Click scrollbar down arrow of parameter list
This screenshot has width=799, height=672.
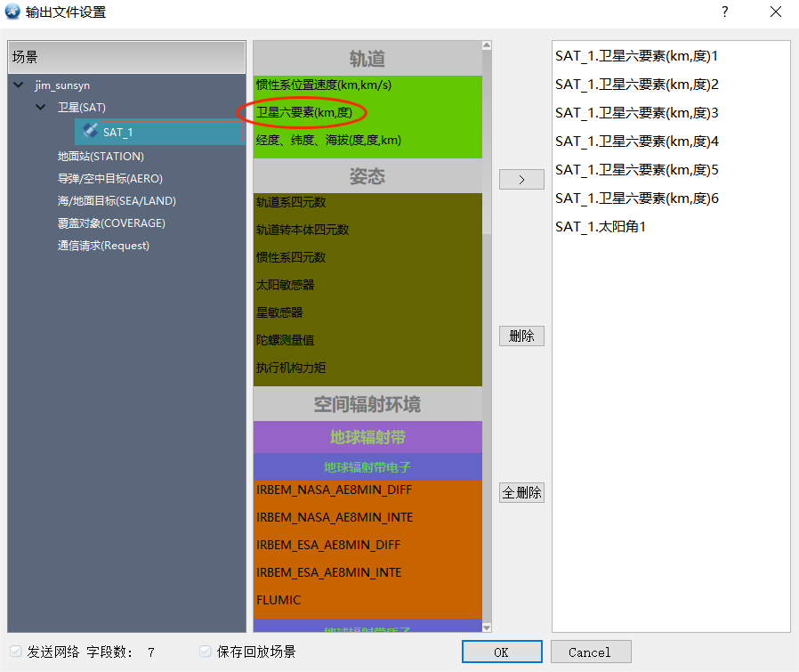(487, 627)
